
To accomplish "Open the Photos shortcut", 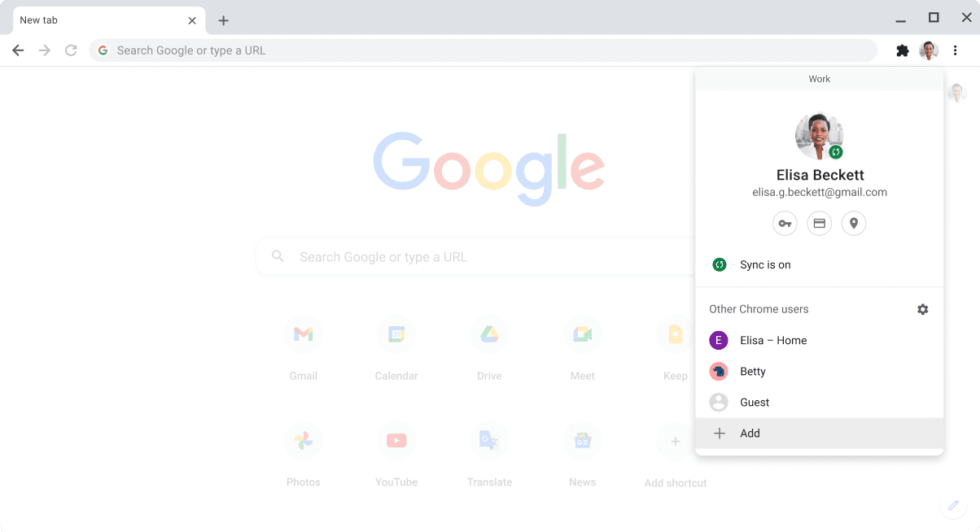I will click(304, 455).
